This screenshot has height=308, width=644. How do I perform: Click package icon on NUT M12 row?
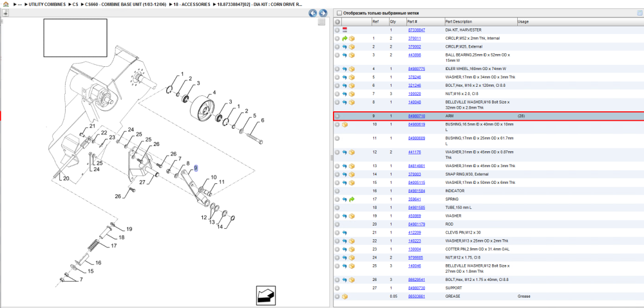352,258
